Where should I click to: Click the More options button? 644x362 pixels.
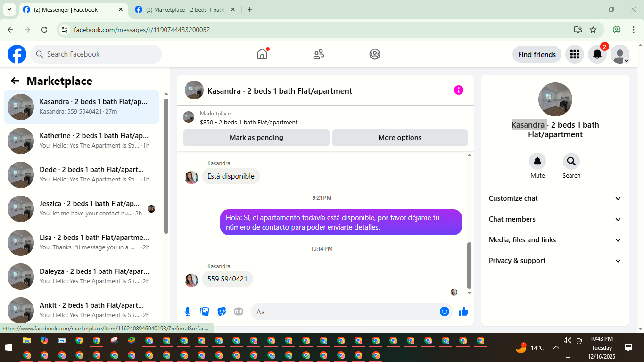pyautogui.click(x=400, y=138)
